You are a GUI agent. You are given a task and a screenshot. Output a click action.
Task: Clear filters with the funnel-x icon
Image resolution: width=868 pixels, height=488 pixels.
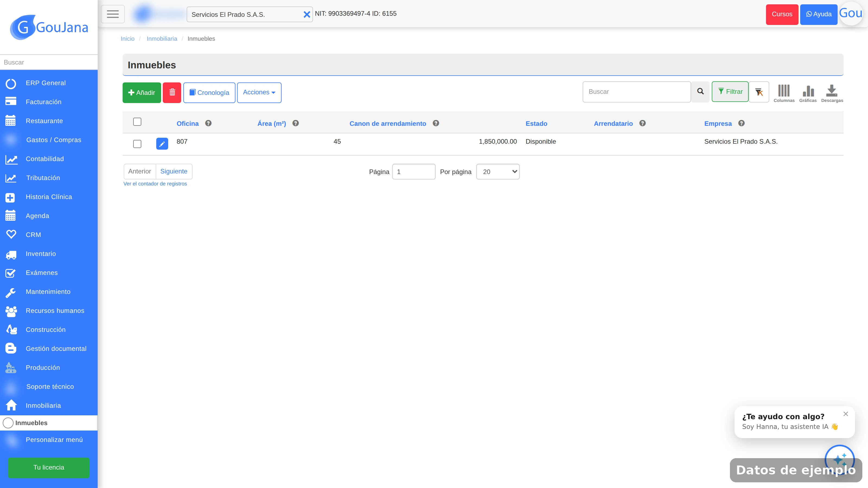759,92
